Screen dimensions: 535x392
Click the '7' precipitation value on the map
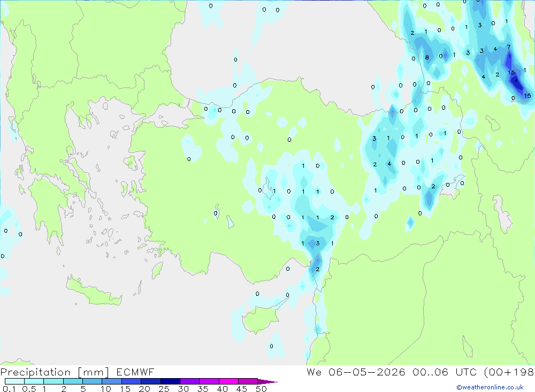tap(509, 47)
